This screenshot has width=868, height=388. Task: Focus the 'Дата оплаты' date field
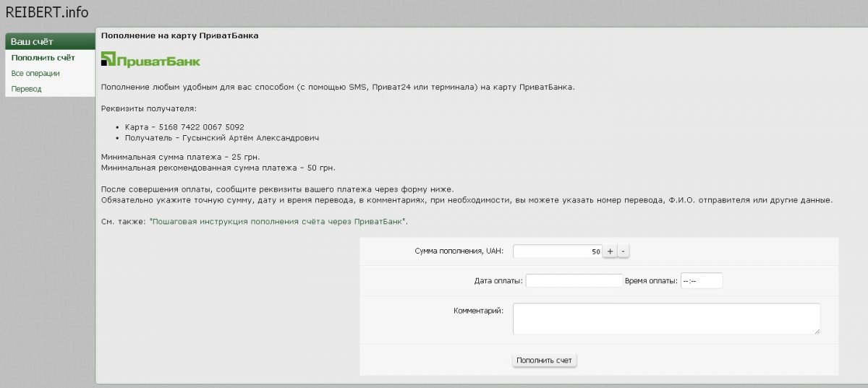[574, 280]
